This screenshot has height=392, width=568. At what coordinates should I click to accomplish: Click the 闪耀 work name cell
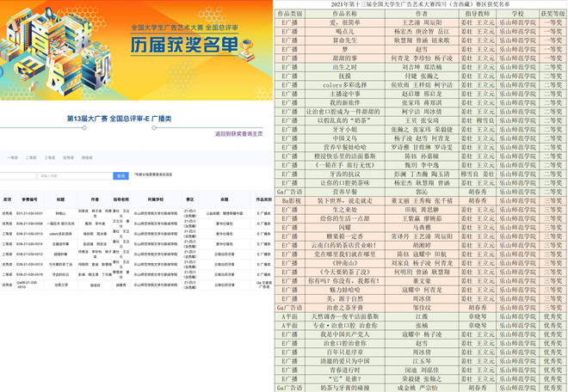pyautogui.click(x=345, y=227)
